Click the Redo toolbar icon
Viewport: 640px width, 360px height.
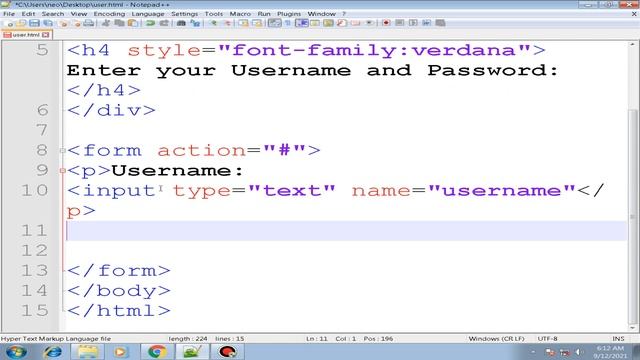[164, 23]
